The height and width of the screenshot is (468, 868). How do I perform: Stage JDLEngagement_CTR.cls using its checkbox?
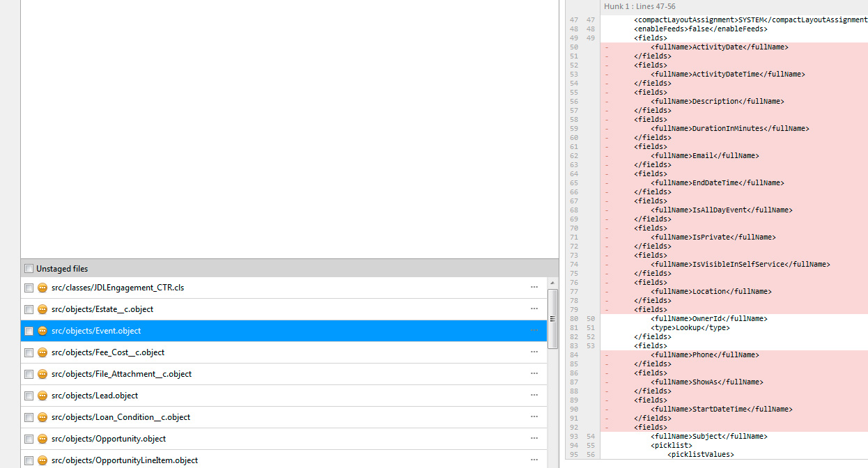click(29, 288)
